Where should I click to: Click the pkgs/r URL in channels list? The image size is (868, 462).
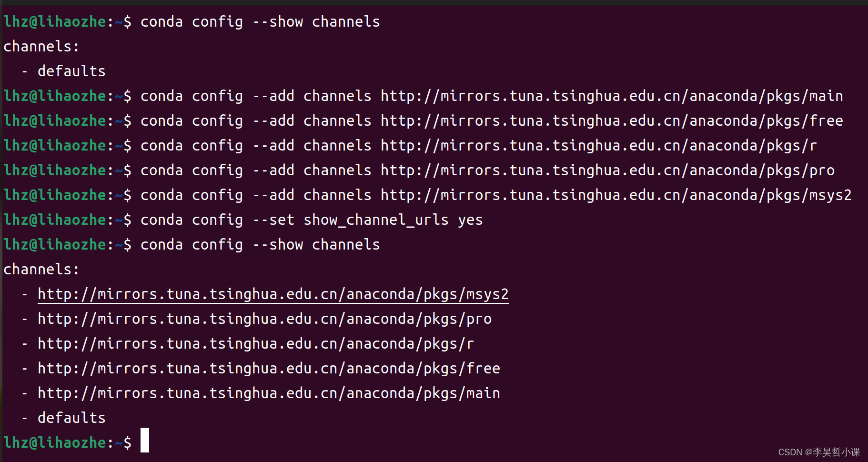coord(256,344)
